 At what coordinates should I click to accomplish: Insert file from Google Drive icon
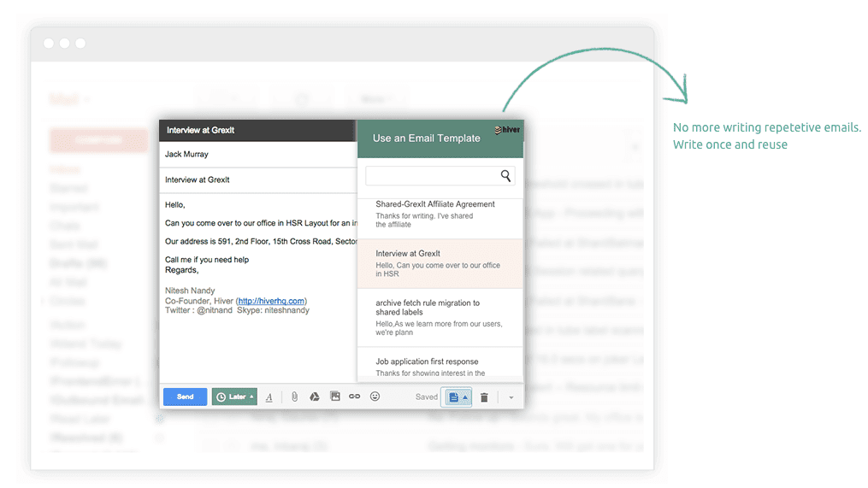[315, 397]
